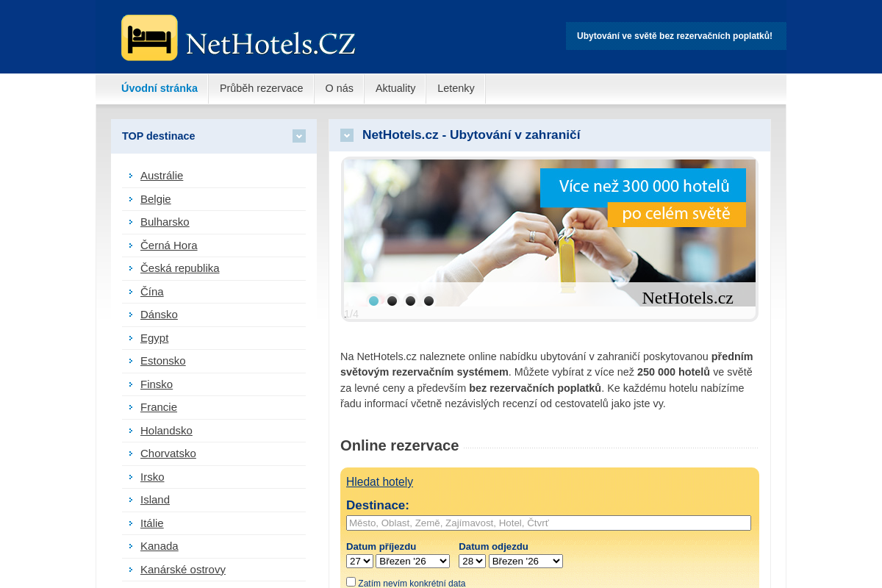The image size is (882, 588).
Task: Click the Destinace search input field
Action: [548, 523]
